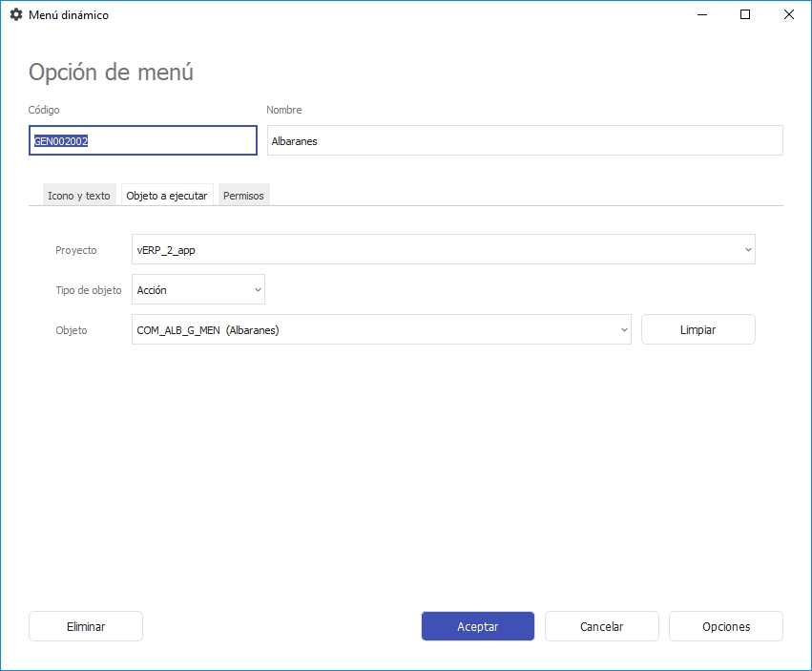Click the Menú dinámico title bar text
This screenshot has height=671, width=812.
[69, 15]
